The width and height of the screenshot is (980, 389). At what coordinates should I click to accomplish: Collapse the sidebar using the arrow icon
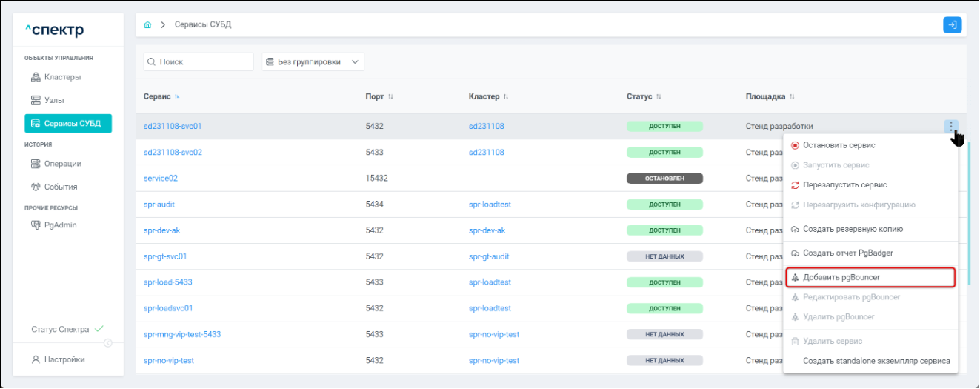coord(108,342)
